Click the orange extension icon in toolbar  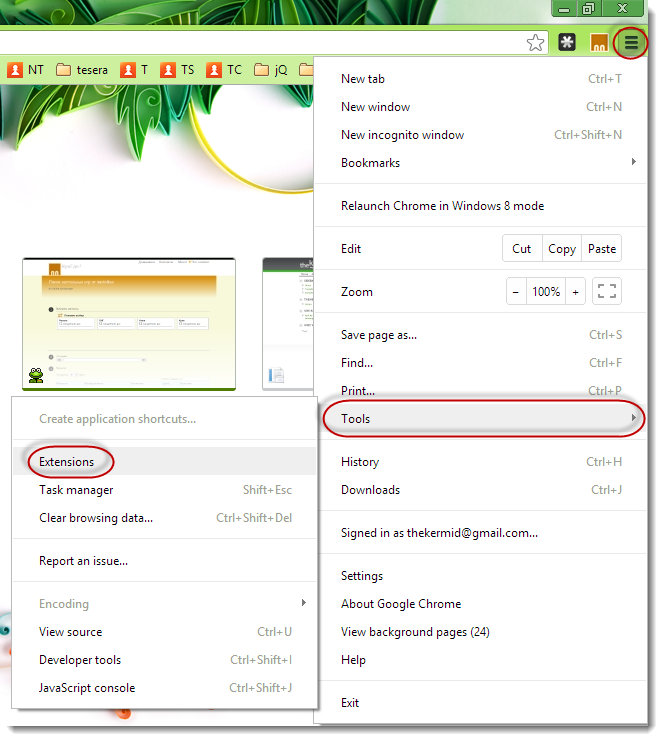click(x=599, y=43)
